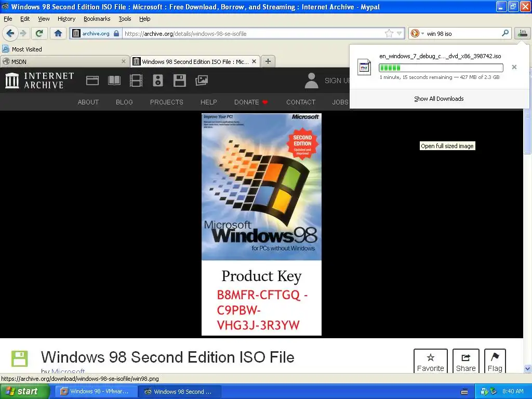Image resolution: width=532 pixels, height=399 pixels.
Task: Click the downloading ISO file icon
Action: click(x=364, y=67)
